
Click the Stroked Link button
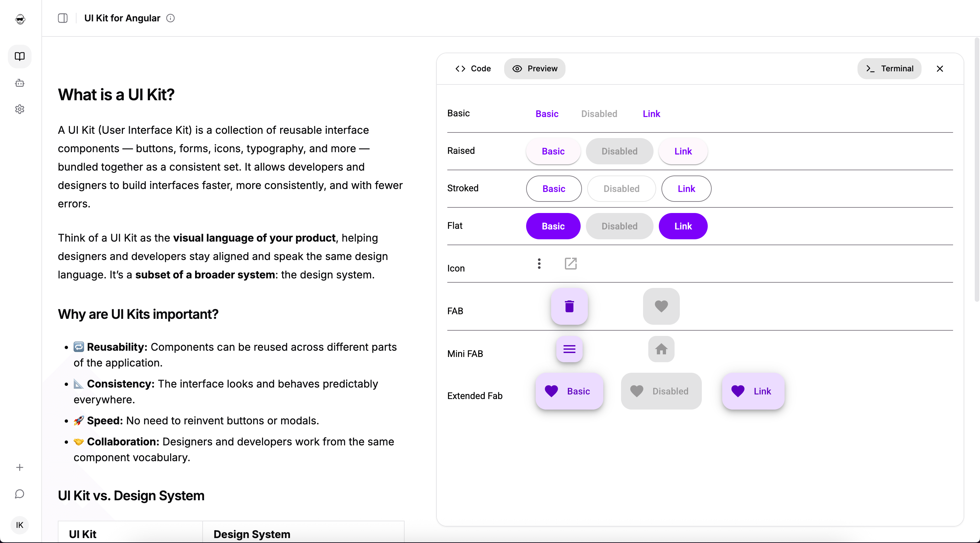[x=686, y=188]
